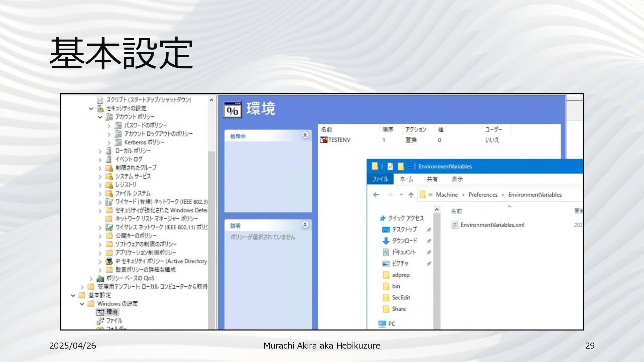This screenshot has height=362, width=644.
Task: Click the 環境 percent icon in tree
Action: pyautogui.click(x=100, y=312)
